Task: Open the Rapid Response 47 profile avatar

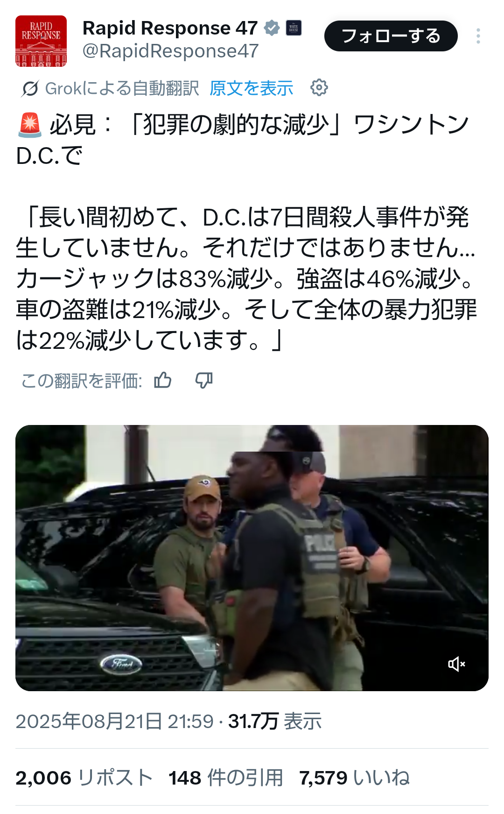Action: pyautogui.click(x=41, y=41)
